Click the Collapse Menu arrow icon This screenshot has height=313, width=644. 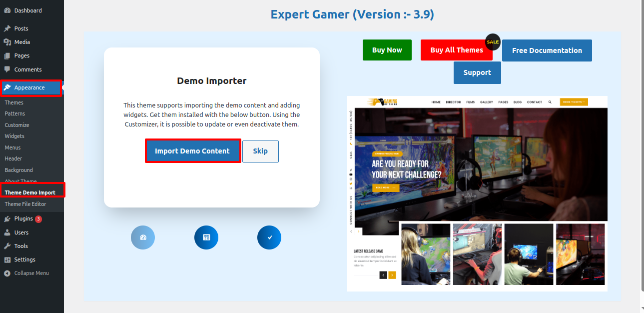(x=7, y=273)
